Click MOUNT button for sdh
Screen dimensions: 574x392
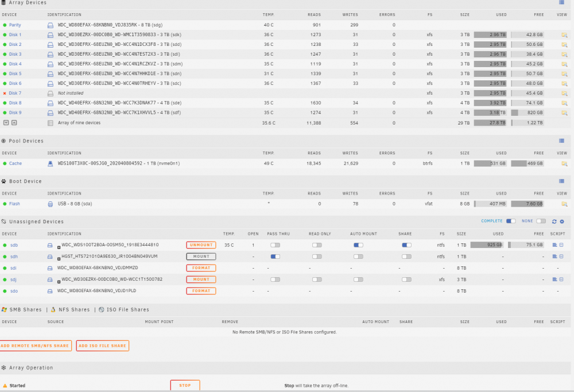201,257
